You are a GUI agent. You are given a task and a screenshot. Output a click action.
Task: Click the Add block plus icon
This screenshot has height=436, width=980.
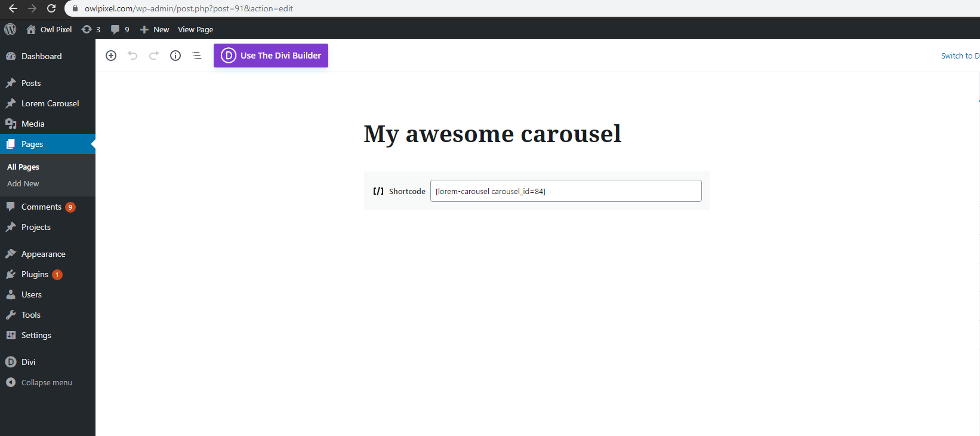(x=111, y=56)
